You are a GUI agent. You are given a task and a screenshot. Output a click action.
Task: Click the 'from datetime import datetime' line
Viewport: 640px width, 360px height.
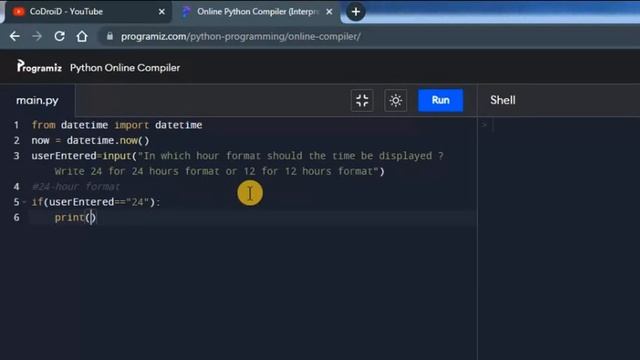pyautogui.click(x=117, y=125)
